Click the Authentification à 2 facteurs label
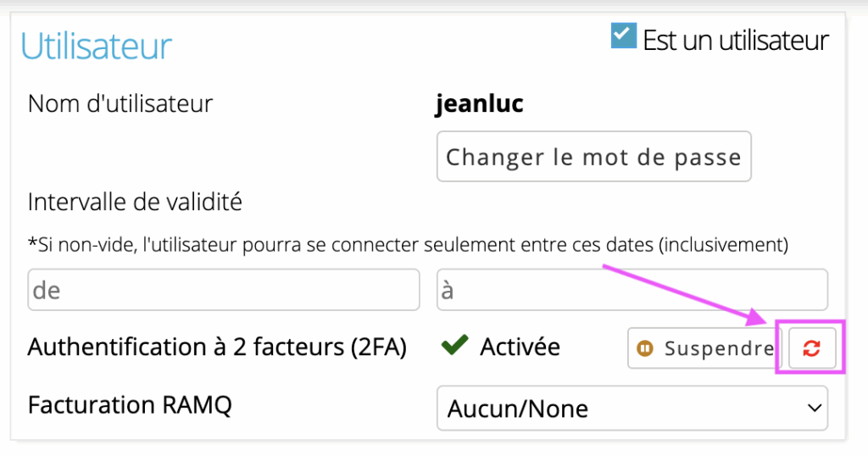Viewport: 868px width, 456px height. [217, 348]
